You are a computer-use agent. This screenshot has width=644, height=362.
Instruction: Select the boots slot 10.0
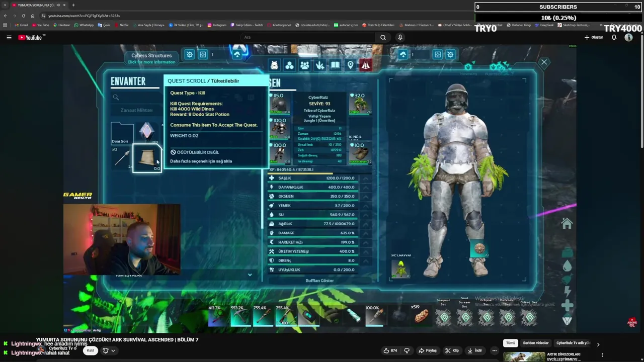click(x=360, y=153)
